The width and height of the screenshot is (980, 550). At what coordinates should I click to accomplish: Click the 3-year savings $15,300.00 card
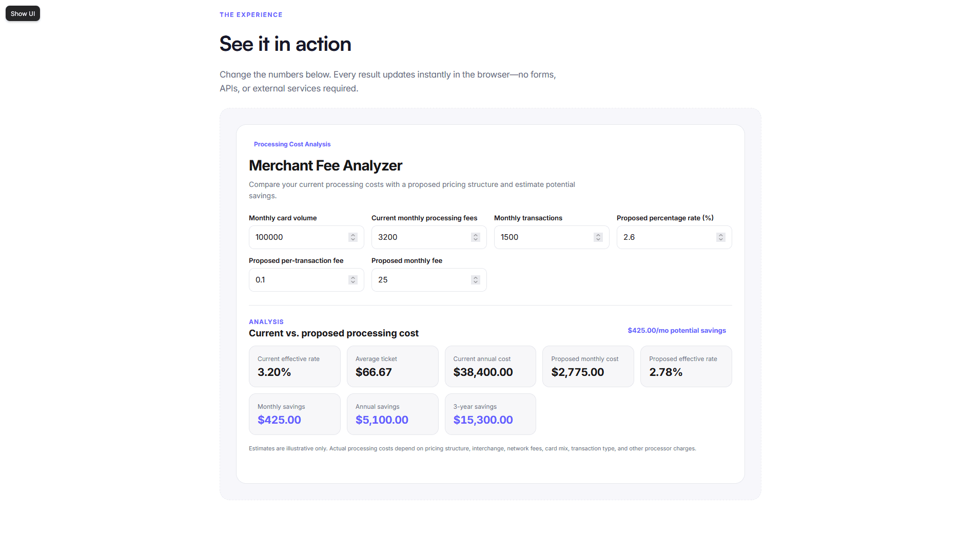[x=490, y=414]
